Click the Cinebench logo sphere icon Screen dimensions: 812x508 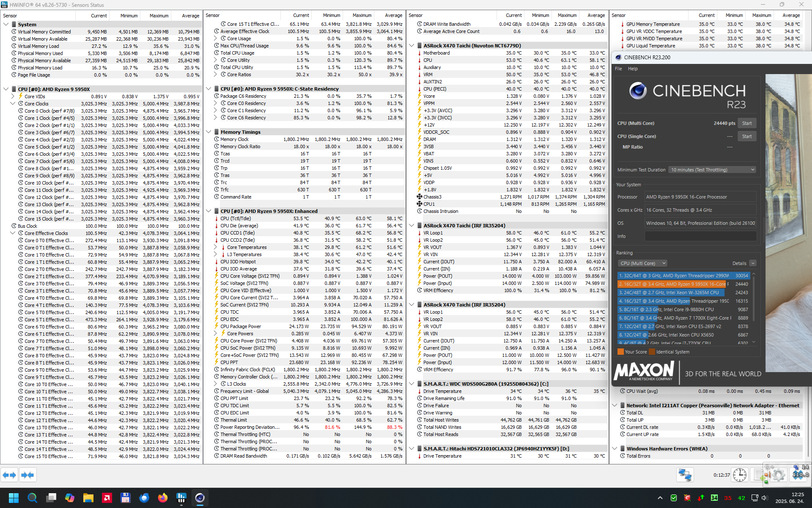point(638,91)
